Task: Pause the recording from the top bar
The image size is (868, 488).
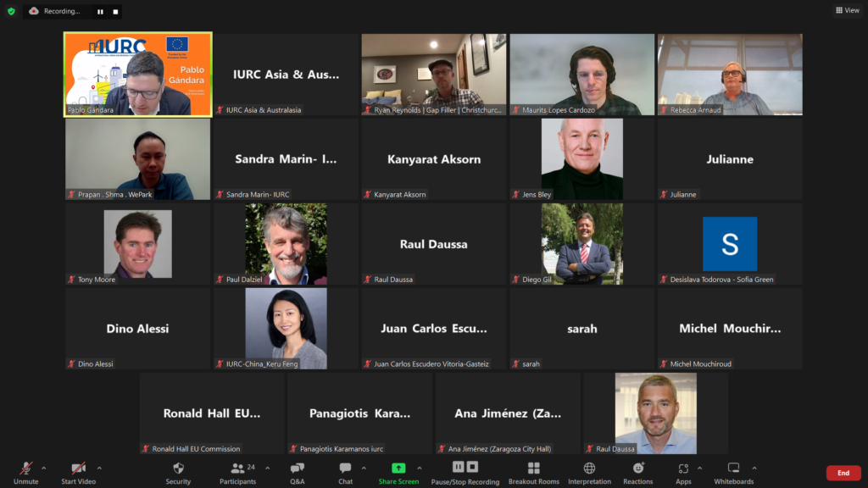Action: [x=100, y=12]
